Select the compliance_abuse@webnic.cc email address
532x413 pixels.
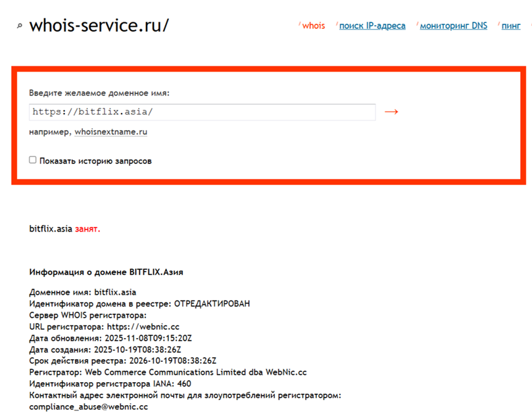pyautogui.click(x=89, y=406)
